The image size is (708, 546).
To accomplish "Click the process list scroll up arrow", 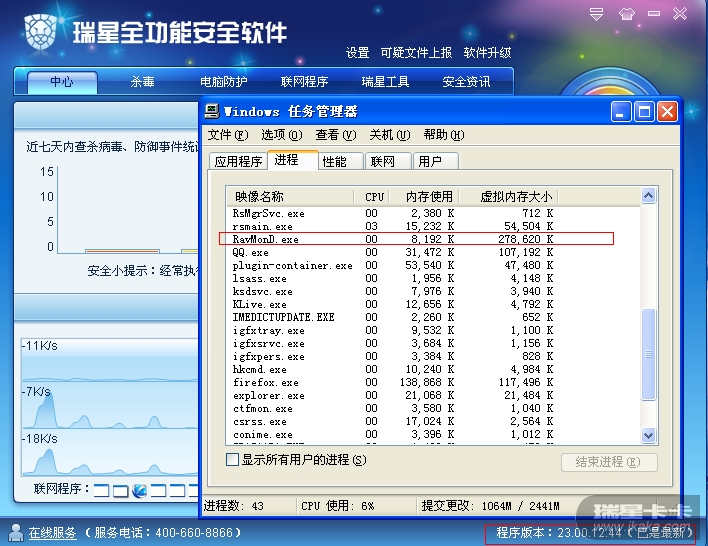I will 648,196.
